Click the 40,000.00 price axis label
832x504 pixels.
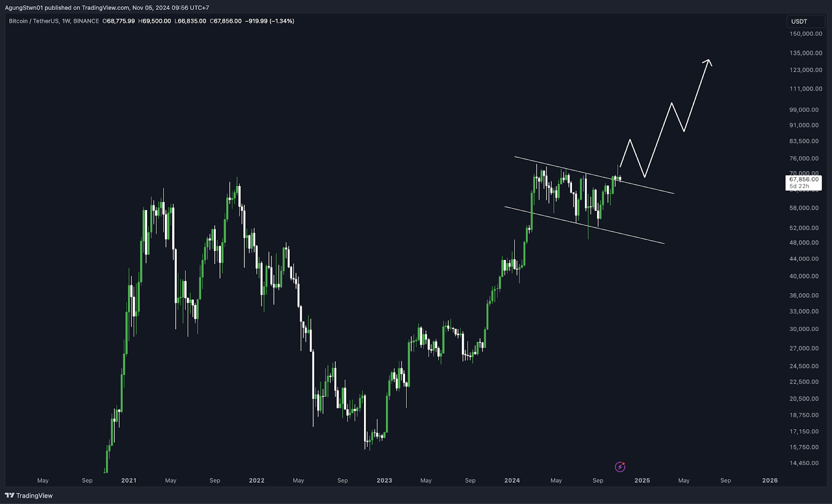tap(804, 276)
